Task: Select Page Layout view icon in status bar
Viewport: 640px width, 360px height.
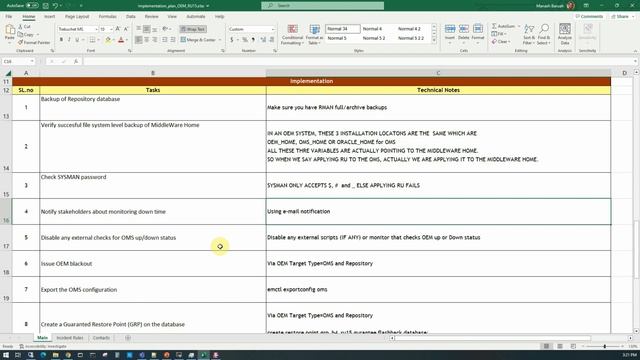Action: pyautogui.click(x=560, y=346)
